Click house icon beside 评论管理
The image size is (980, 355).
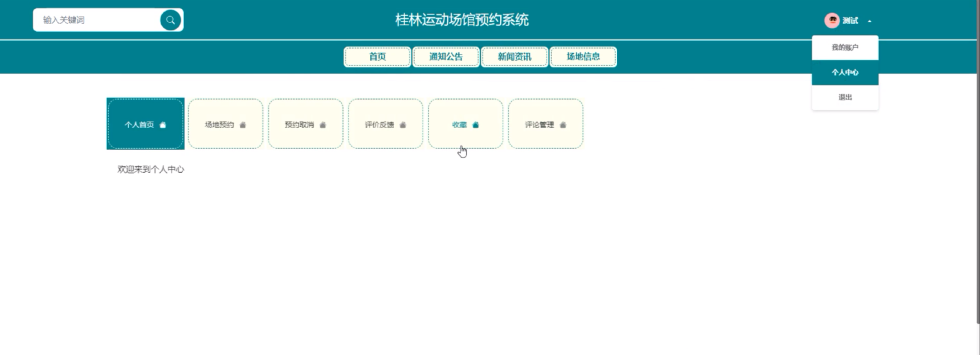(x=563, y=125)
